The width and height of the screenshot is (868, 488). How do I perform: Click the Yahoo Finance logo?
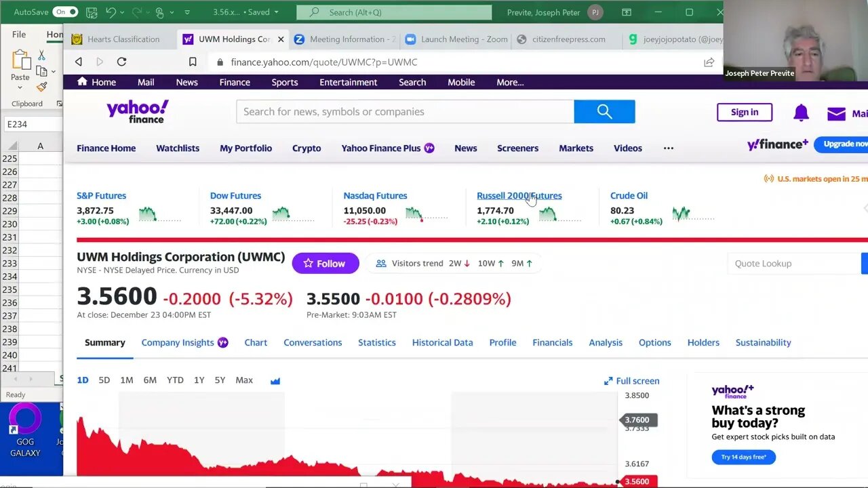point(138,112)
